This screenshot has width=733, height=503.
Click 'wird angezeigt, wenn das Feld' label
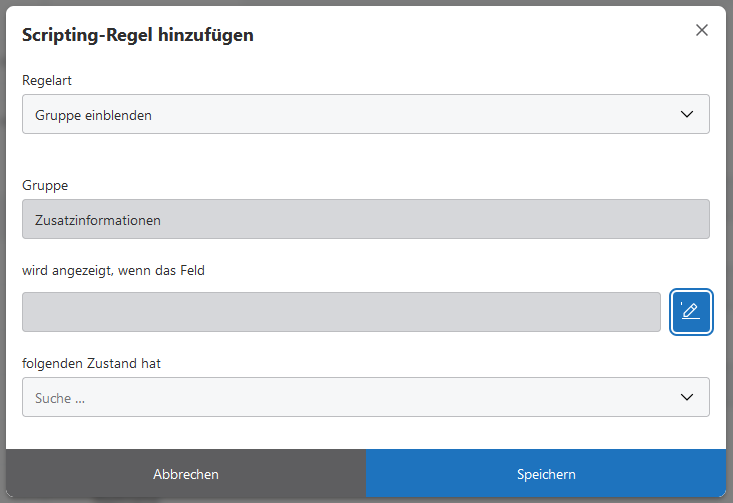pos(113,270)
